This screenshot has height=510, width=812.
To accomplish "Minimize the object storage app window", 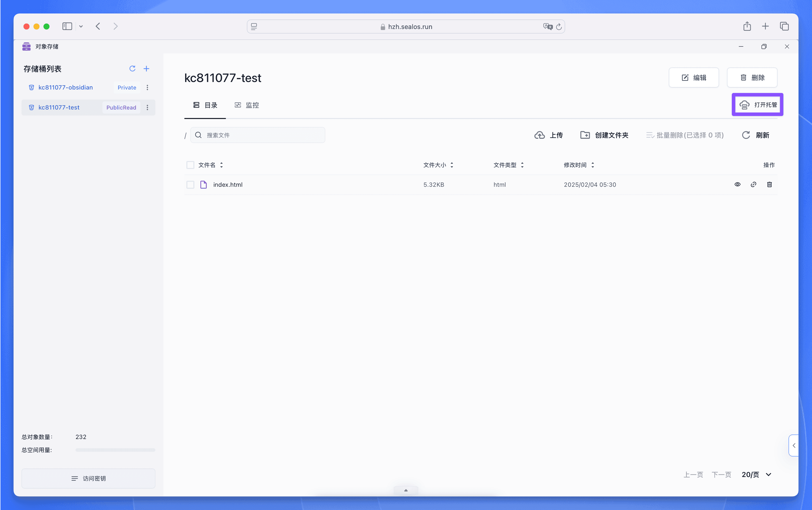I will pyautogui.click(x=741, y=46).
